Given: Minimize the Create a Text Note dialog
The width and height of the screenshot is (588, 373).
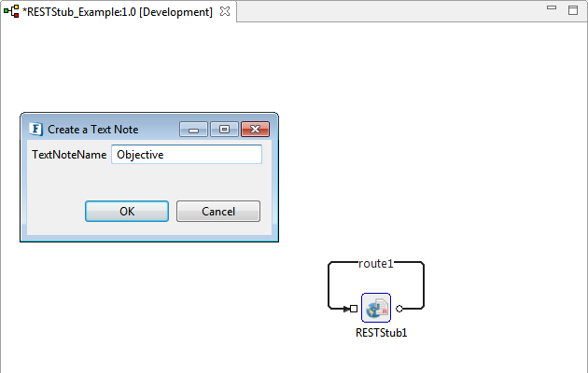Looking at the screenshot, I should click(193, 130).
